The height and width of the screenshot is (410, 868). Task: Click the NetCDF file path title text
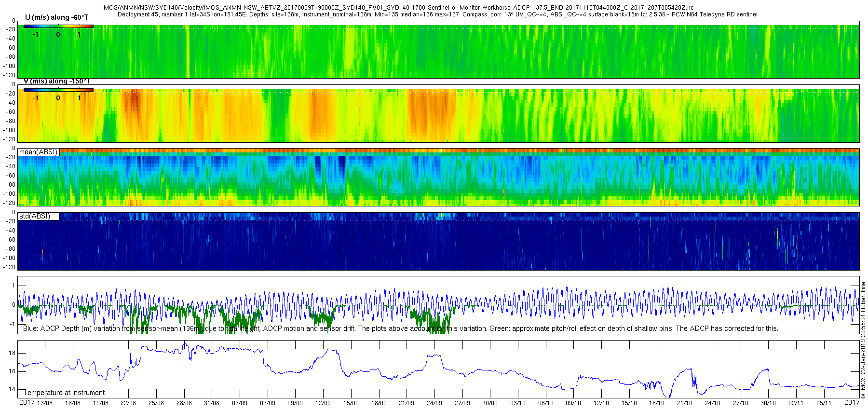click(398, 8)
